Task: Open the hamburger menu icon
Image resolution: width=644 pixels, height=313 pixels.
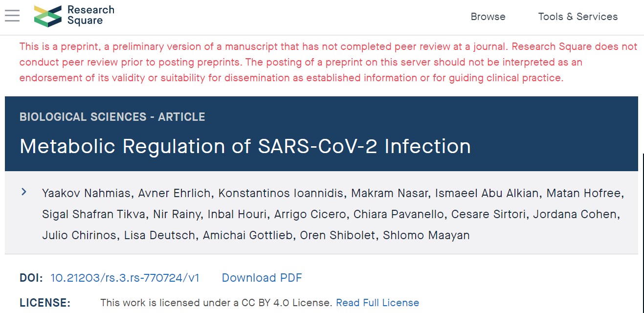Action: 12,16
